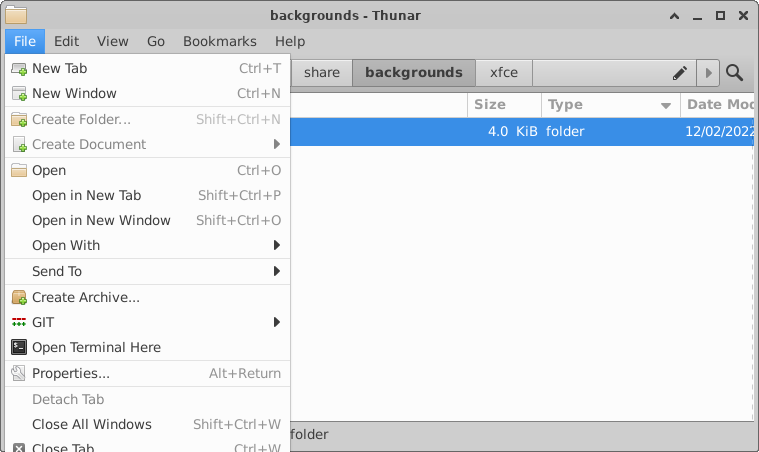Select Close All Windows

[147, 424]
